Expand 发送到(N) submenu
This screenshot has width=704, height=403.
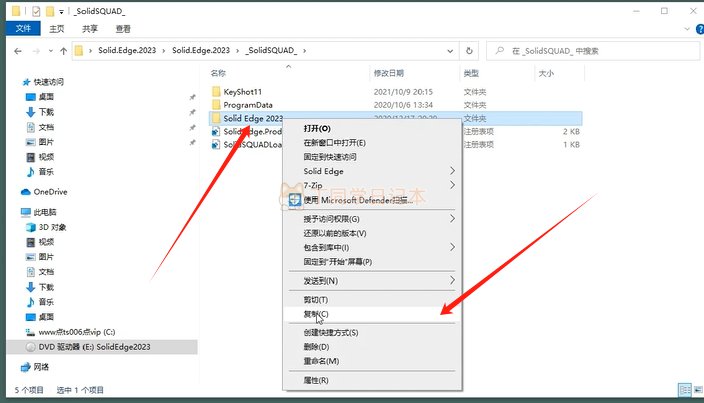[373, 281]
